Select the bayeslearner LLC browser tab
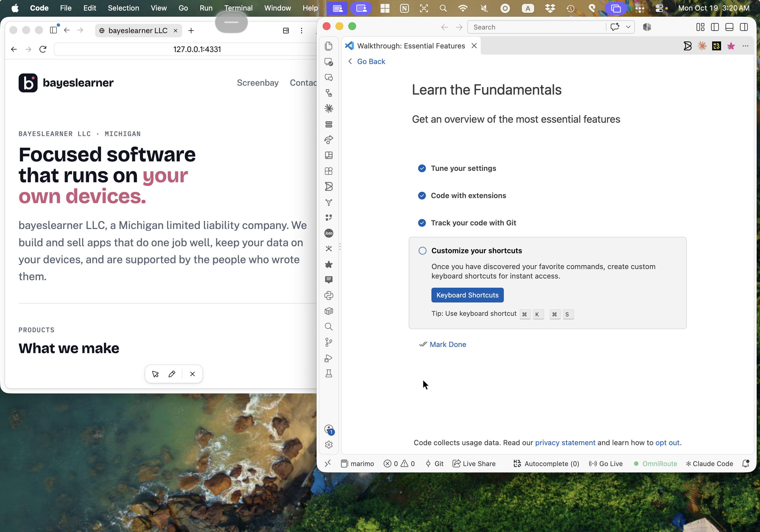The width and height of the screenshot is (760, 532). click(x=138, y=30)
